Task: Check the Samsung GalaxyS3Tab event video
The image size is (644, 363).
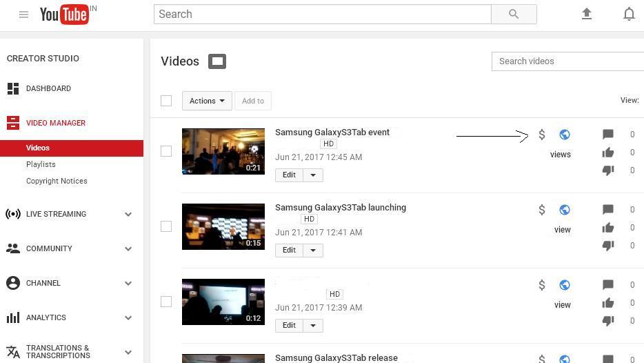Action: pyautogui.click(x=166, y=151)
